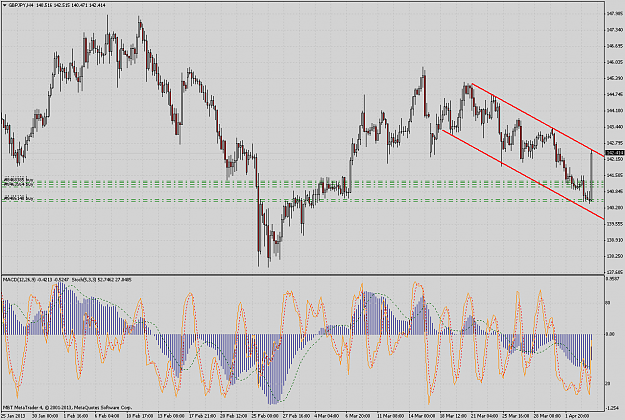Click the 27 Feb 16:00 time label
625x420 pixels.
[297, 416]
